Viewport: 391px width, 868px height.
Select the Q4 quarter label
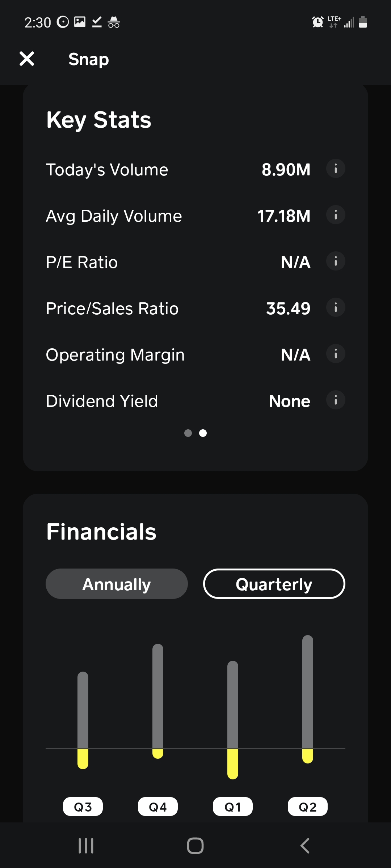coord(158,807)
